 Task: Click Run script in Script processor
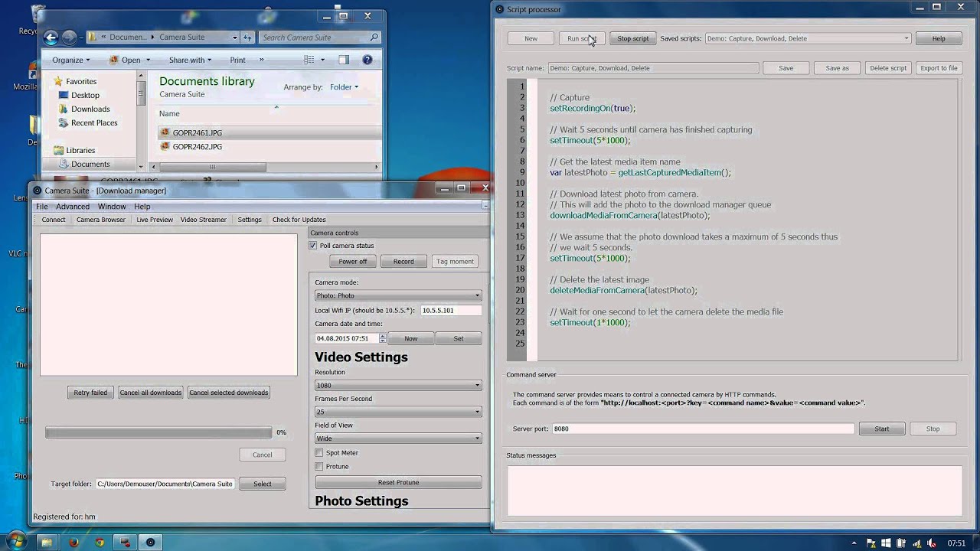pos(582,38)
